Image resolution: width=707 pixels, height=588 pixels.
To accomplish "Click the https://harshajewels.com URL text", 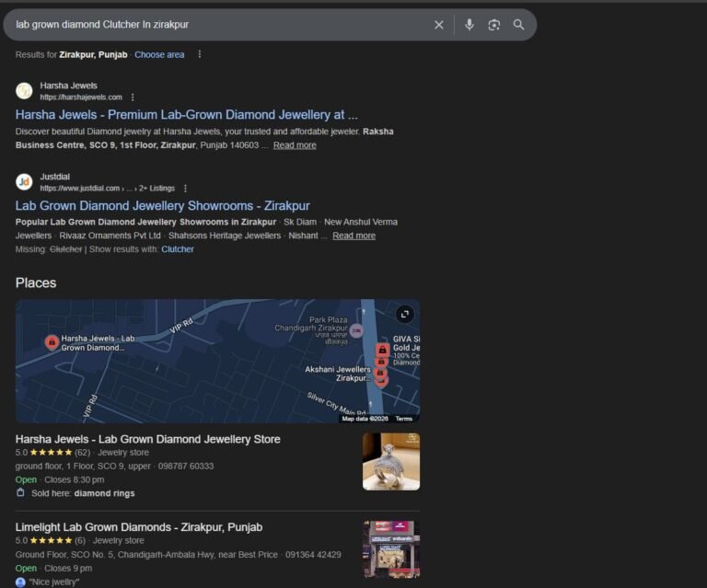I will 81,98.
